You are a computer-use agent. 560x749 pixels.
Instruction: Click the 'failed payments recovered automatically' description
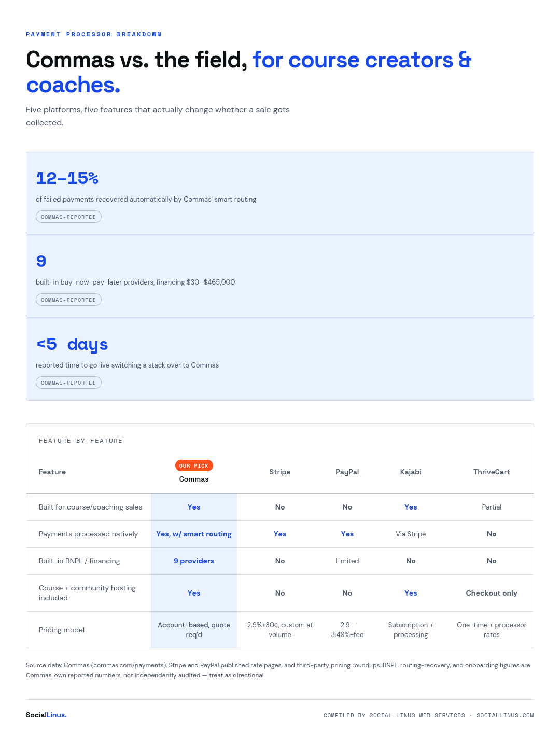point(146,199)
